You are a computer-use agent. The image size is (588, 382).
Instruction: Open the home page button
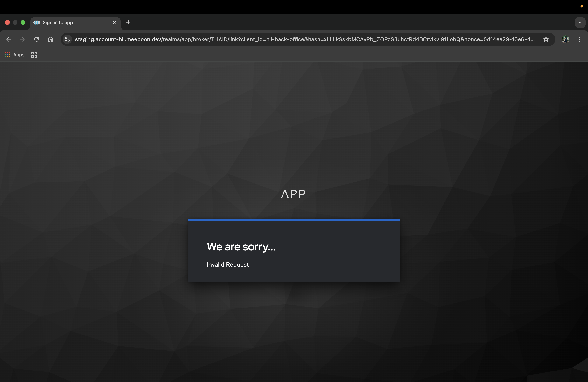50,39
